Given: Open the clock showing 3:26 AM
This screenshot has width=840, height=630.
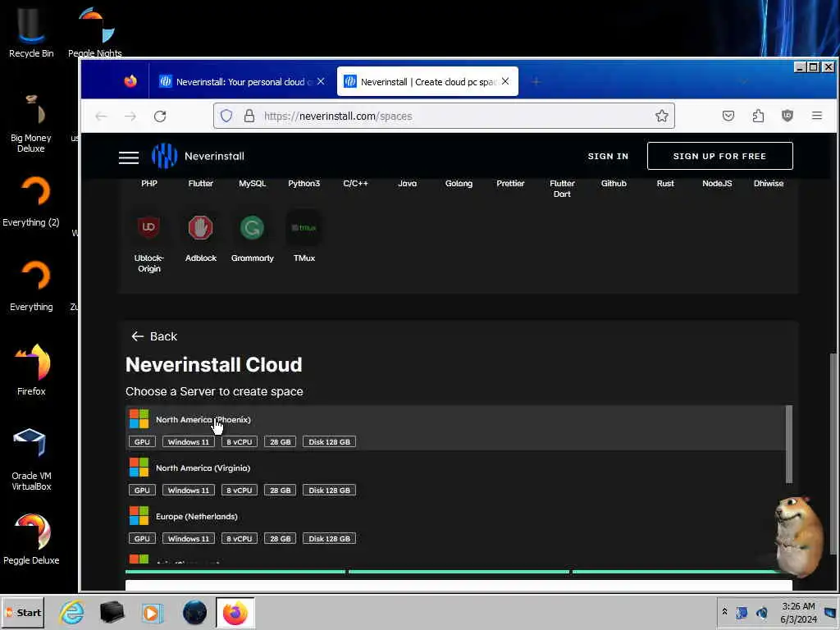Looking at the screenshot, I should pos(798,612).
